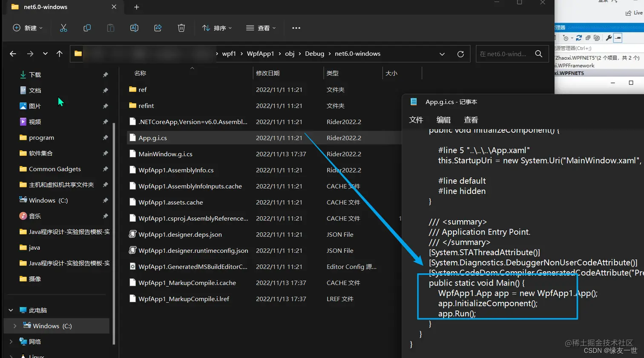Open 软件集合 folder in sidebar
Screen dimensions: 644x358
click(40, 153)
